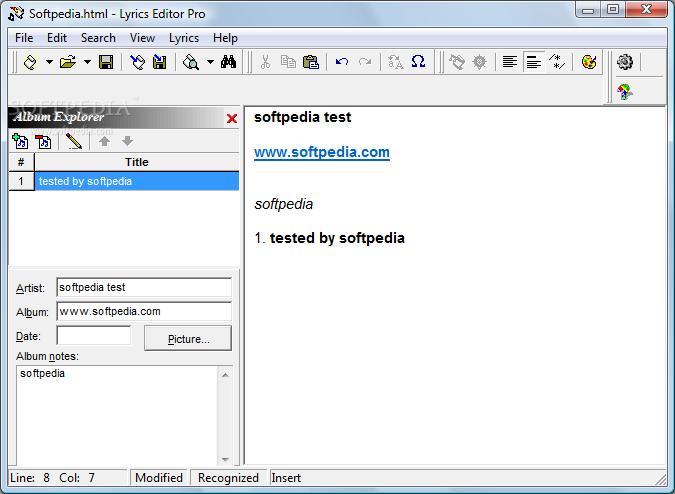This screenshot has height=494, width=675.
Task: Open the View menu
Action: (x=142, y=38)
